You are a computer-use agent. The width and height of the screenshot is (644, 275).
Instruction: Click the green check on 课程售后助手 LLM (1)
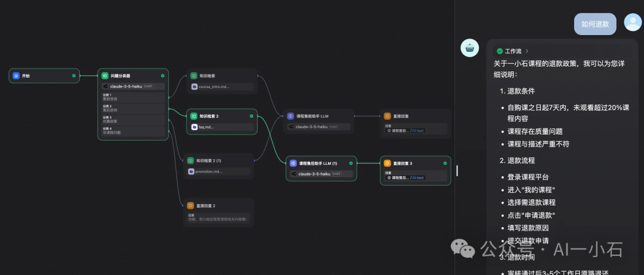click(351, 163)
